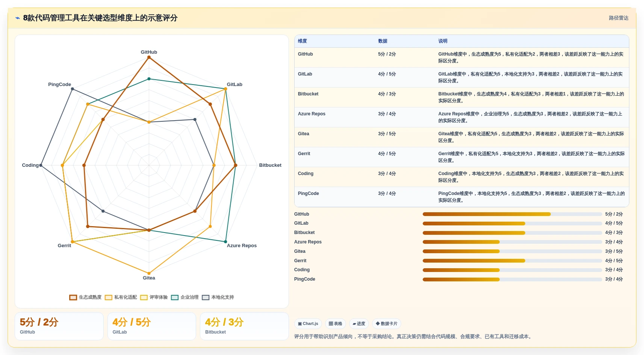The height and width of the screenshot is (355, 644).
Task: Click the PingCode progress bar
Action: 512,279
